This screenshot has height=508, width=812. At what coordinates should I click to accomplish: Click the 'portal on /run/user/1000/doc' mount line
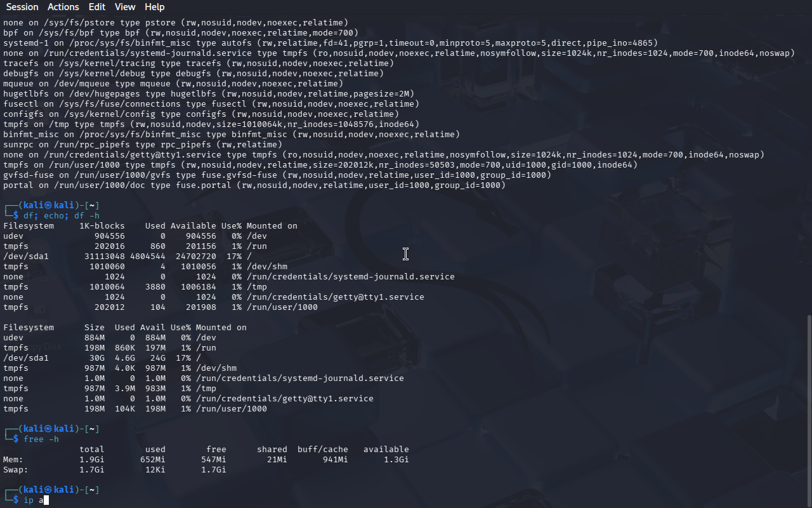(x=254, y=185)
